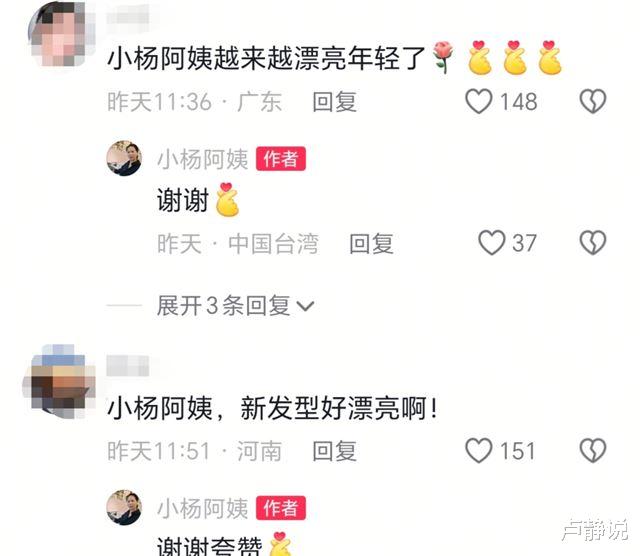The width and height of the screenshot is (640, 556).
Task: Open 小杨阿姨 avatar beside the 谢谢 reply
Action: [124, 158]
